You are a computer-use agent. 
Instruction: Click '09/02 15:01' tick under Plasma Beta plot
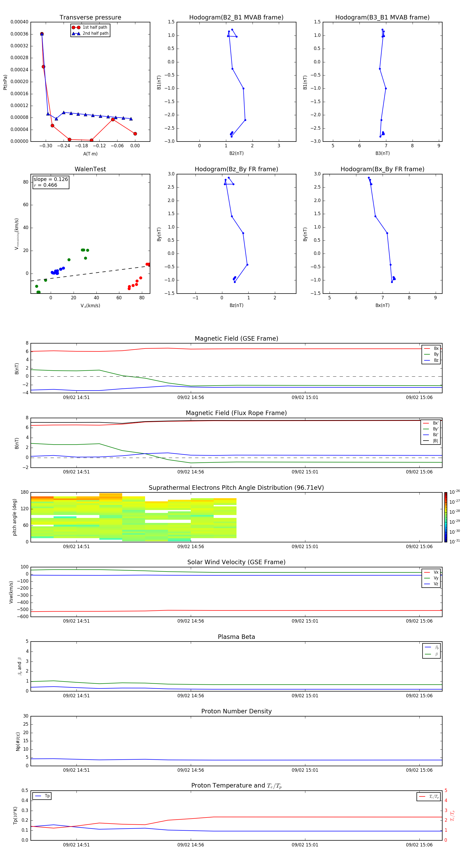point(305,696)
